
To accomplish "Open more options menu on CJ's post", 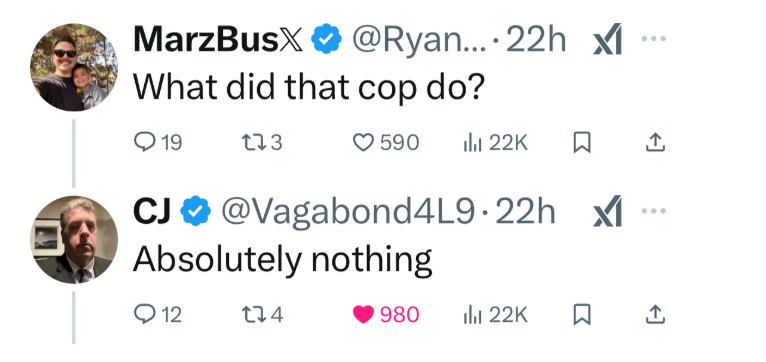I will coord(653,211).
